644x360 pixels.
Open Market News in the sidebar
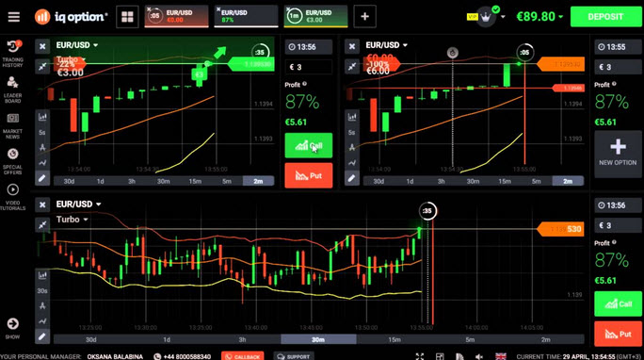coord(13,125)
